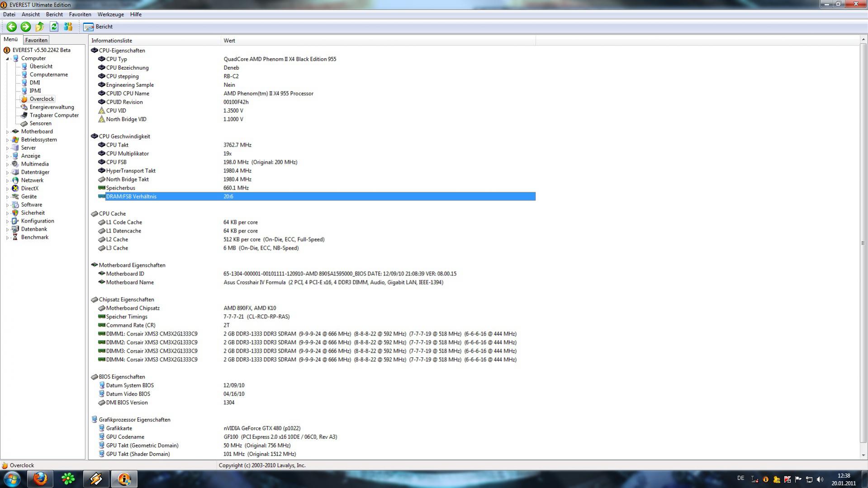This screenshot has width=868, height=488.
Task: Click the Wert column header
Action: coord(378,41)
